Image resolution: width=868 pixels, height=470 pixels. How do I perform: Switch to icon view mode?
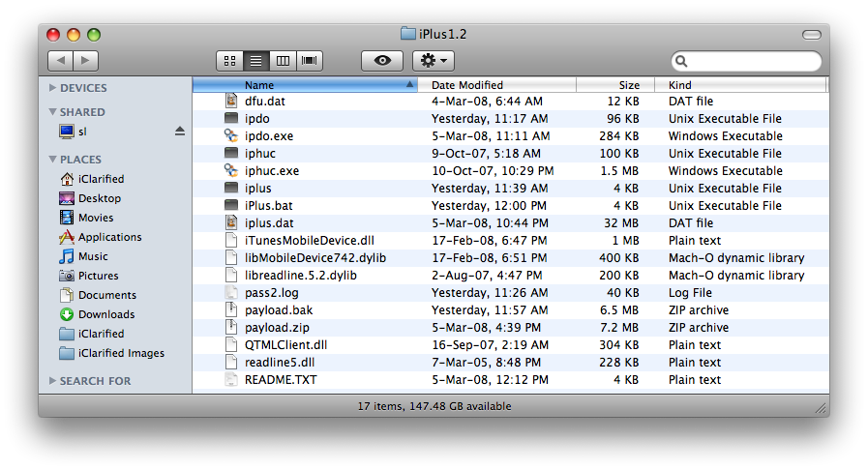point(229,61)
